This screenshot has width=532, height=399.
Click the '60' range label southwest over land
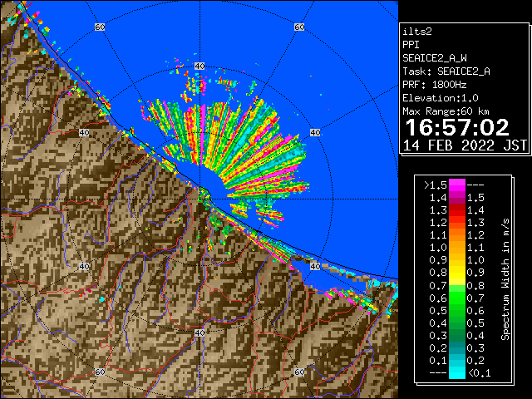click(x=100, y=372)
